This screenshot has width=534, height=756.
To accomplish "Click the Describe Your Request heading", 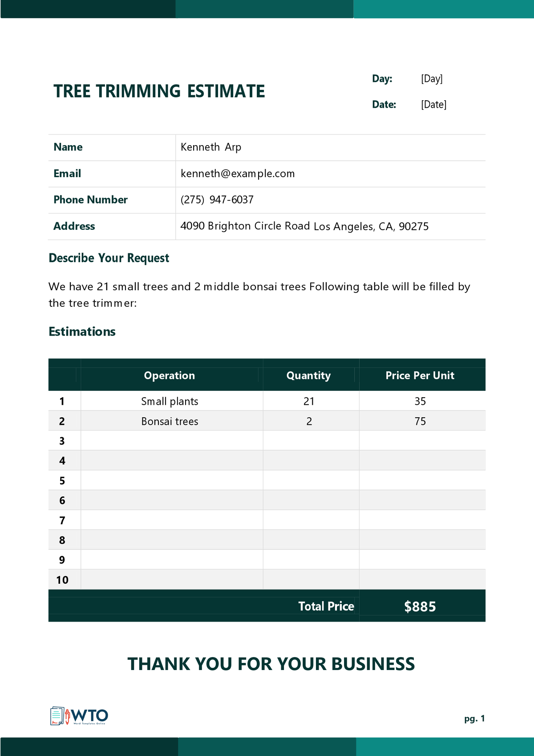I will 109,258.
